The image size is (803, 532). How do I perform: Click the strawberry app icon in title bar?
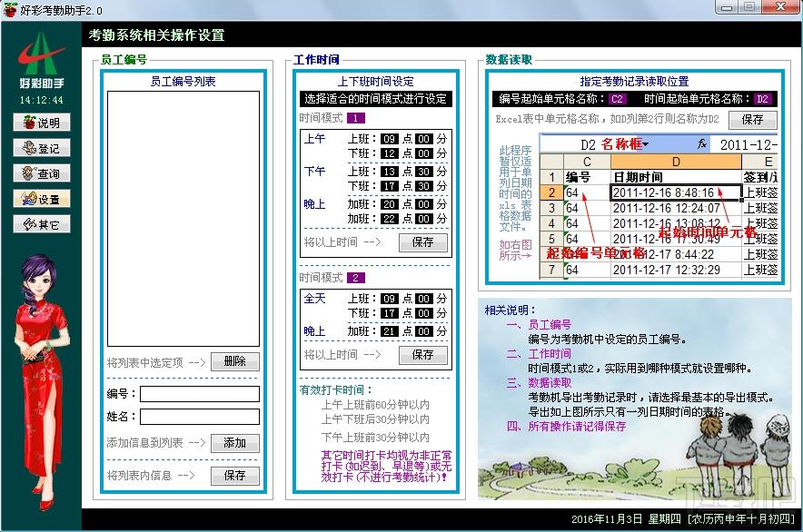9,10
